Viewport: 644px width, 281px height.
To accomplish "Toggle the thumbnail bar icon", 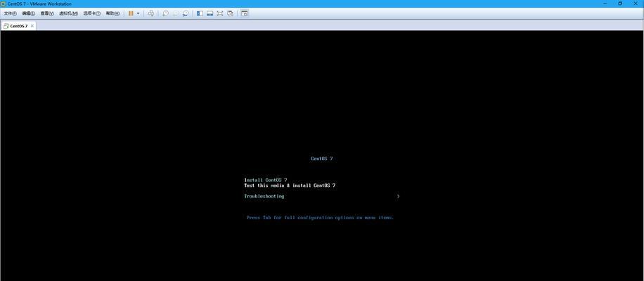I will tap(210, 13).
